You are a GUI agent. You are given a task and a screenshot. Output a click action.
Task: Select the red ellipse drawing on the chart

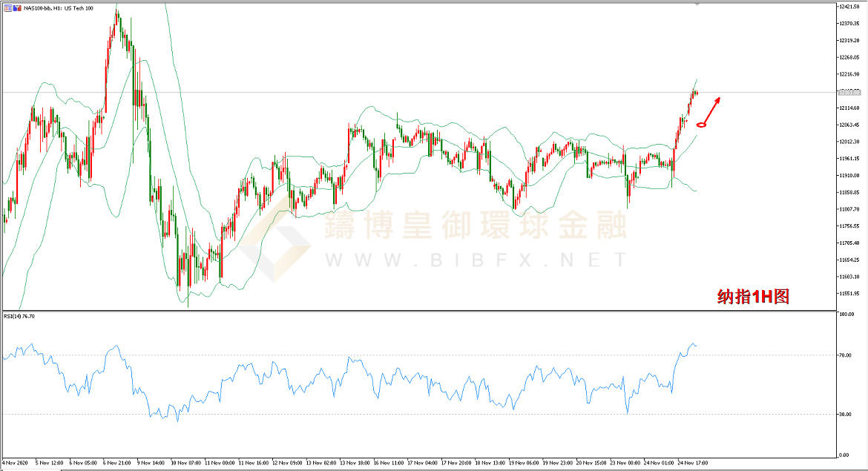(701, 124)
